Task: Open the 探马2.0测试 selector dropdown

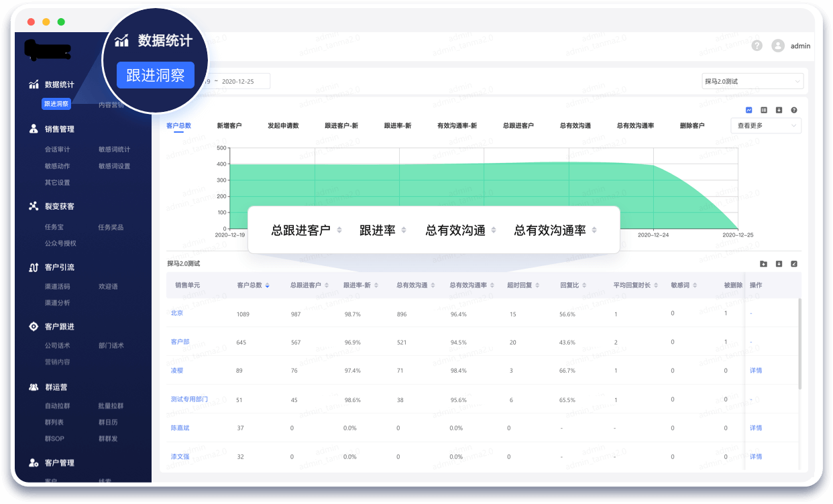Action: [753, 80]
